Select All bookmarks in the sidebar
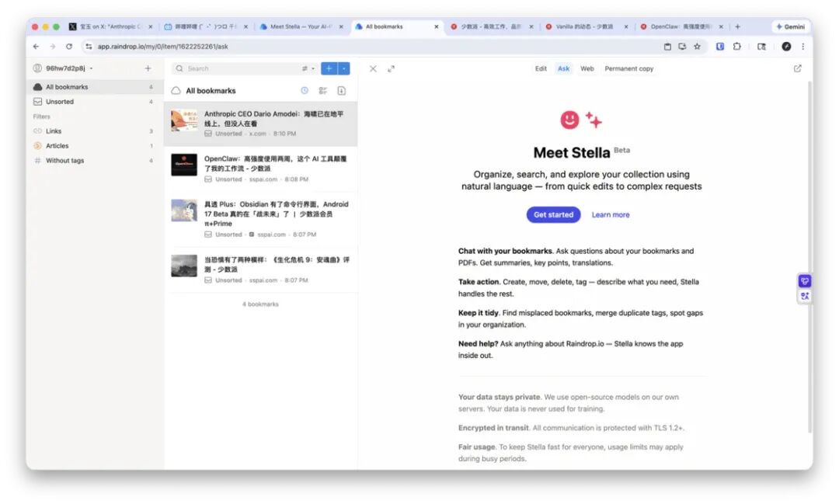This screenshot has width=839, height=504. [x=95, y=87]
